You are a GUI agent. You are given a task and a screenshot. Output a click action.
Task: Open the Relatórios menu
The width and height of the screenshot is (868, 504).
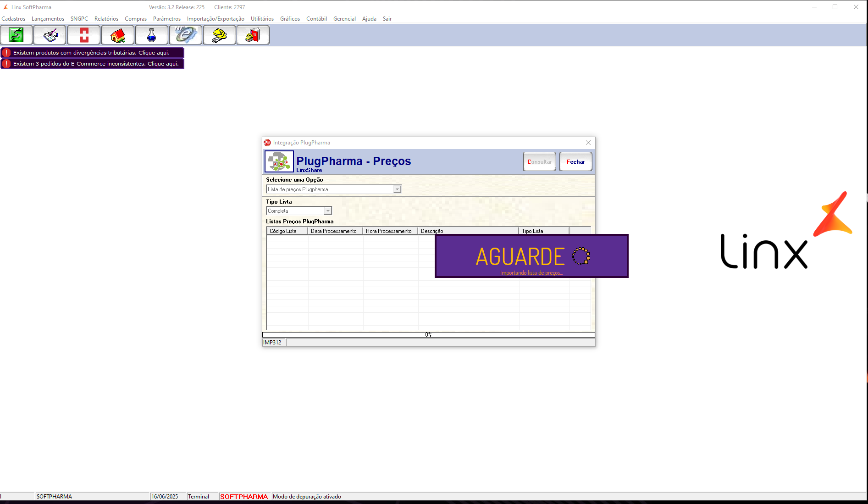click(x=106, y=19)
